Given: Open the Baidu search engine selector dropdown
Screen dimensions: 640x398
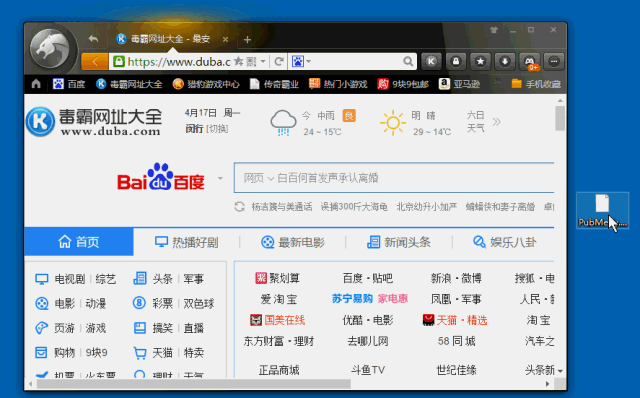Looking at the screenshot, I should tap(302, 62).
